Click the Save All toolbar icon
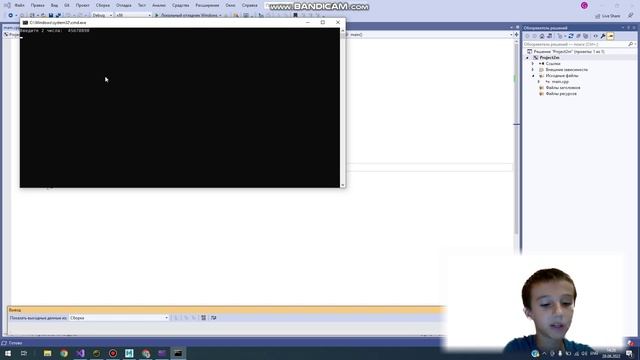Screen dimensions: 640x360 tap(58, 15)
